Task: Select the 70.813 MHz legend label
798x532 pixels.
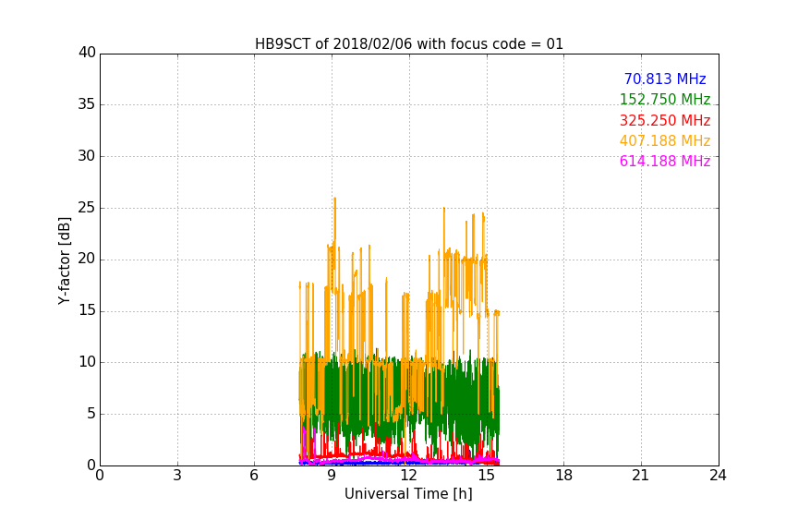Action: point(665,79)
